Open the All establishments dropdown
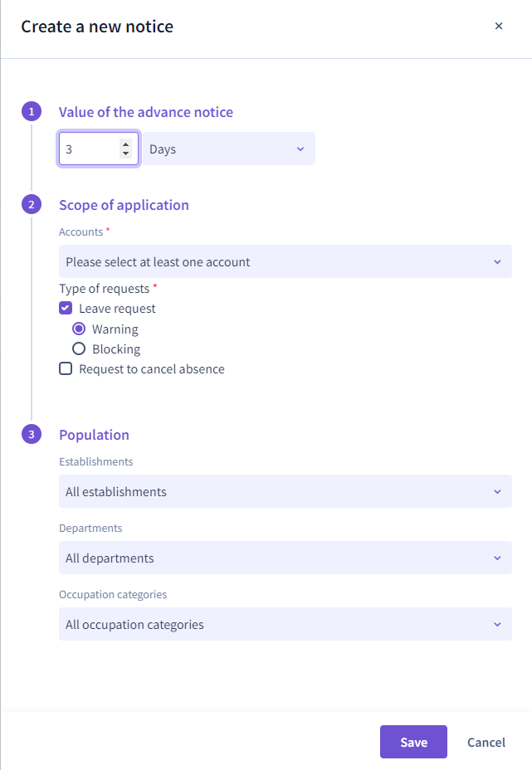This screenshot has width=532, height=770. [x=286, y=491]
